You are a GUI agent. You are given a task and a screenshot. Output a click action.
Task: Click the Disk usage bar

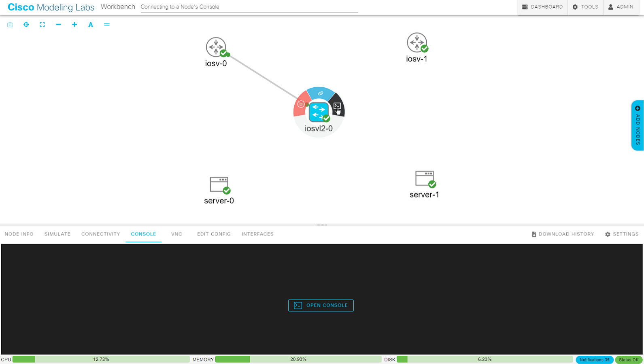[x=485, y=359]
